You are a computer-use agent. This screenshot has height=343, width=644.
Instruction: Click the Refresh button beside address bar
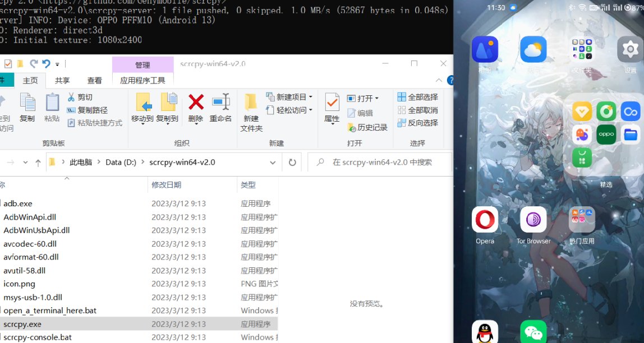[x=292, y=163]
